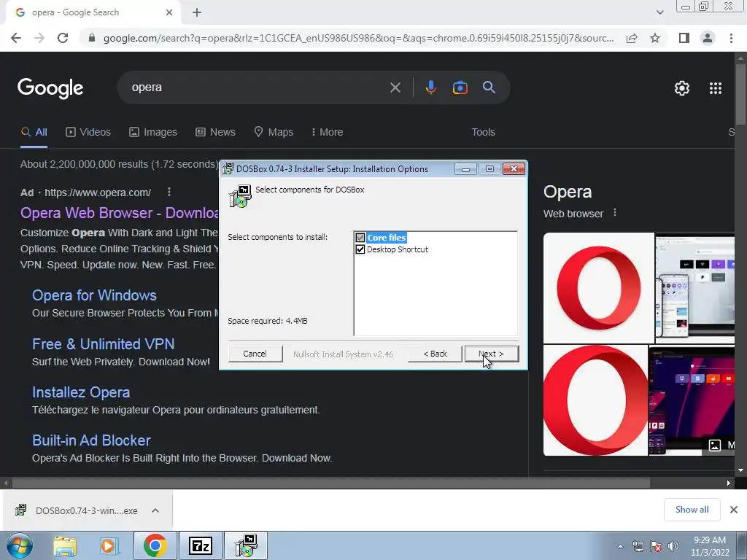Submit search with the magnifier icon
This screenshot has width=747, height=560.
pyautogui.click(x=489, y=87)
